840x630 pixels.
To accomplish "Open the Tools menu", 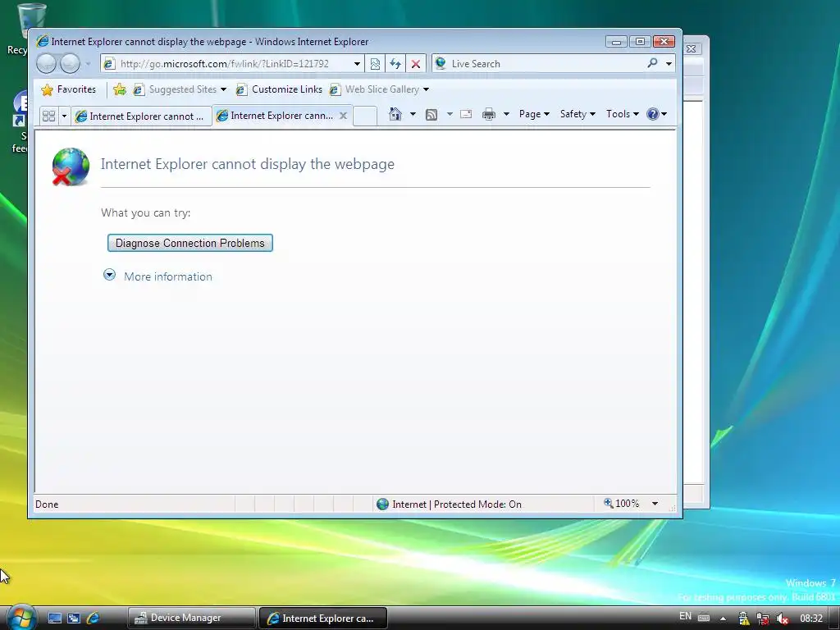I will 622,114.
